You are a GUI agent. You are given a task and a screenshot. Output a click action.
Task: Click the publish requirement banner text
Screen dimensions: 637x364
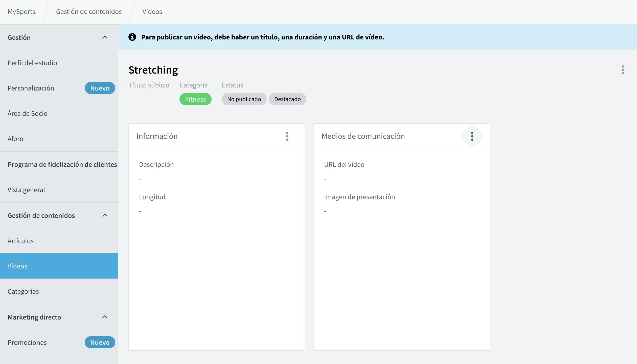click(263, 37)
